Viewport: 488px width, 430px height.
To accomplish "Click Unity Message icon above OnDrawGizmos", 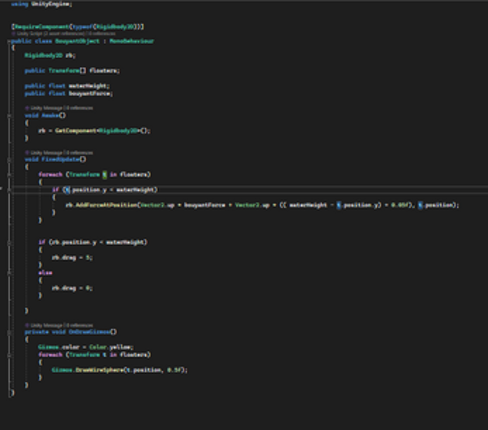I will point(27,325).
